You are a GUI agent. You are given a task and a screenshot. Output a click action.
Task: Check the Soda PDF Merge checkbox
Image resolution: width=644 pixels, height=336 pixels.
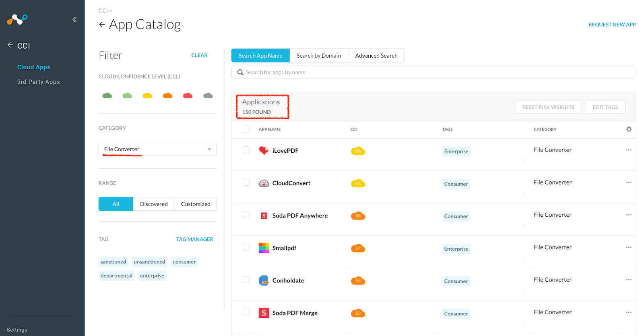(246, 312)
